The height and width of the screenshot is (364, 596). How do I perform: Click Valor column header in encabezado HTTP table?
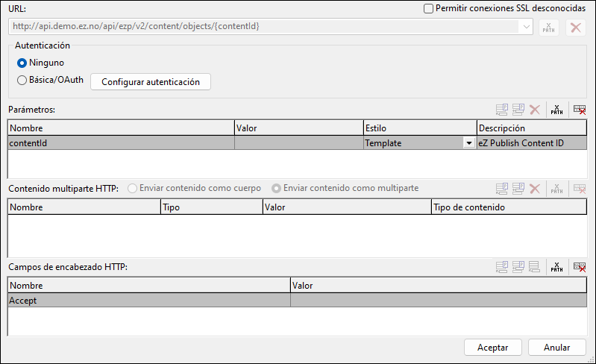(x=439, y=286)
